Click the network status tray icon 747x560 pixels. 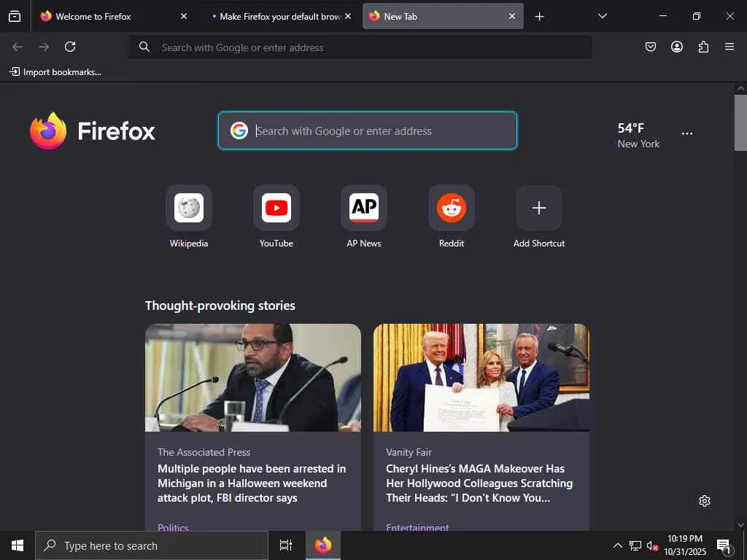635,545
